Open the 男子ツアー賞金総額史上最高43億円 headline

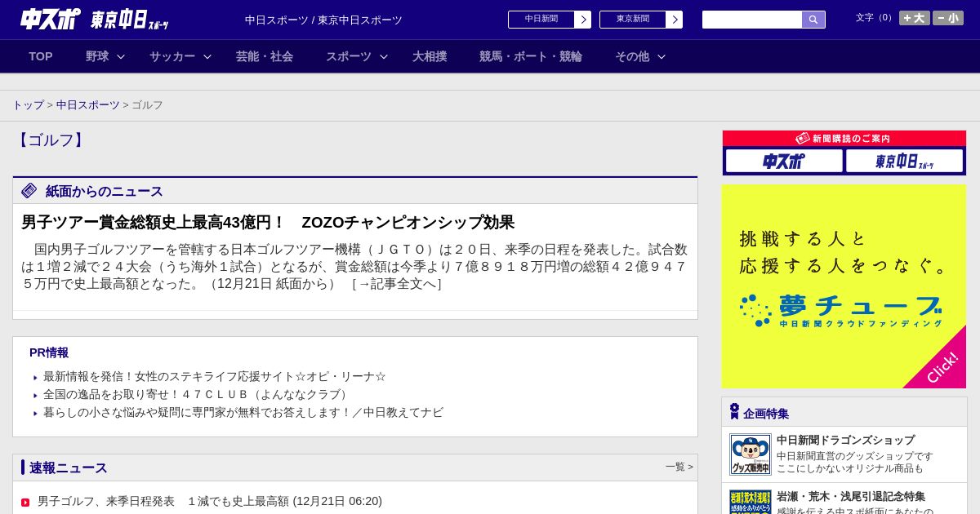(268, 222)
